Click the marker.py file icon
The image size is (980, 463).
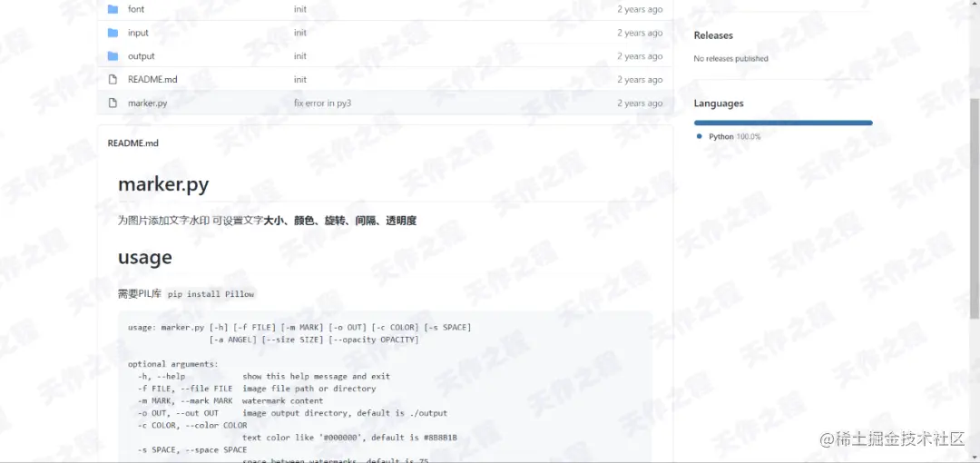pos(113,103)
